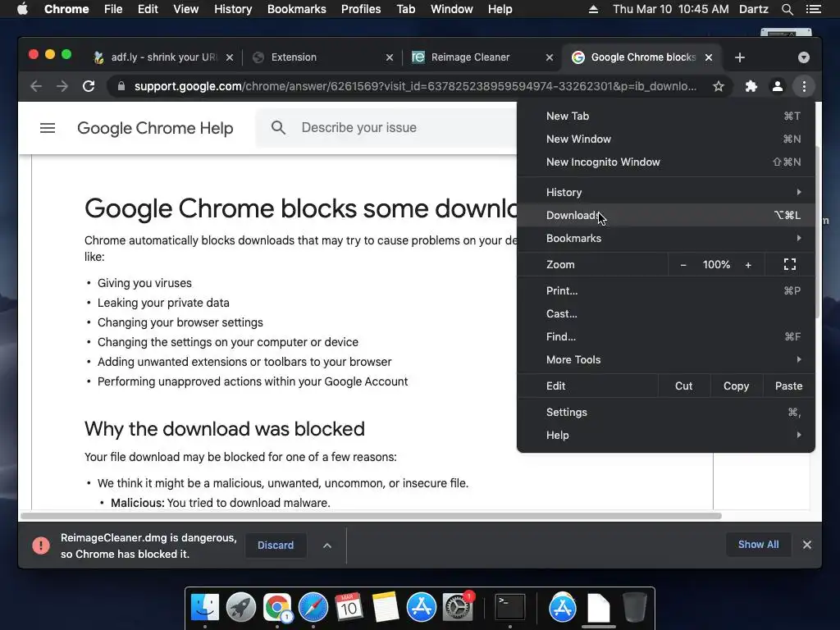Screen dimensions: 840x630
Task: Choose Print... from the menu
Action: click(x=666, y=291)
